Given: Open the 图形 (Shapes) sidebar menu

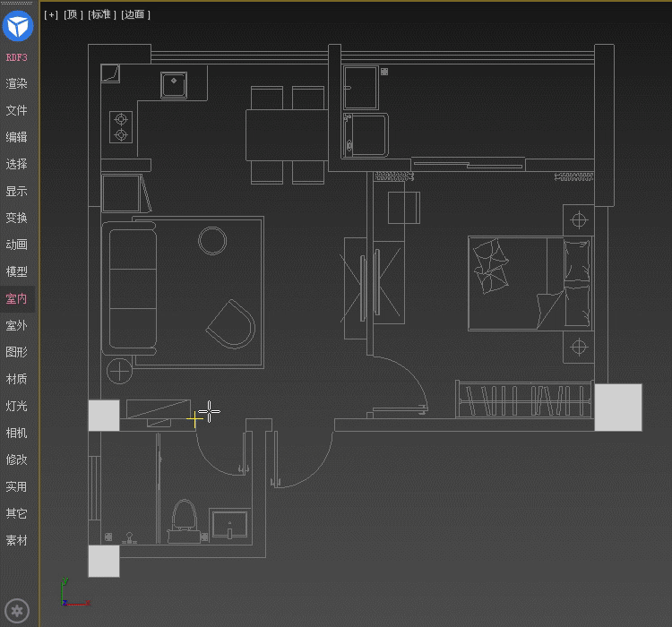Looking at the screenshot, I should click(x=17, y=352).
